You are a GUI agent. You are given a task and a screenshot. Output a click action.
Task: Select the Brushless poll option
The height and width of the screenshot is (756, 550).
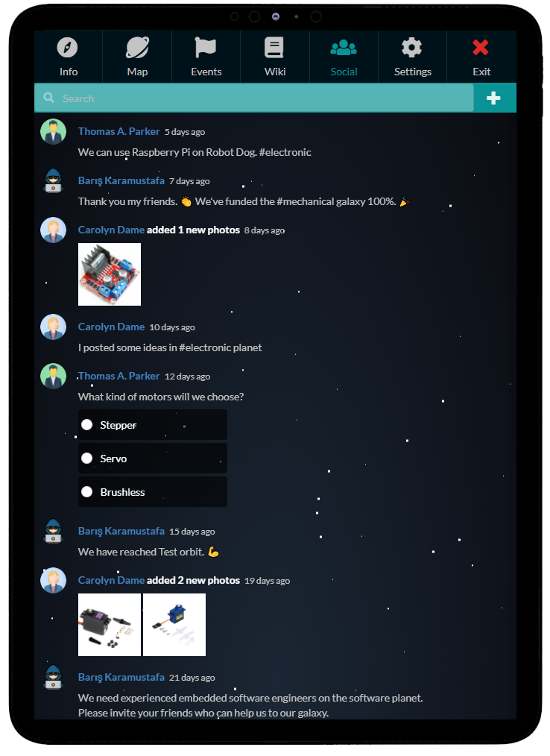(x=152, y=492)
